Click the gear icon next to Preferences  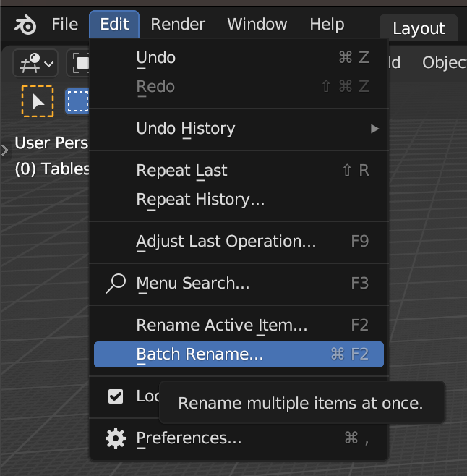pos(116,438)
